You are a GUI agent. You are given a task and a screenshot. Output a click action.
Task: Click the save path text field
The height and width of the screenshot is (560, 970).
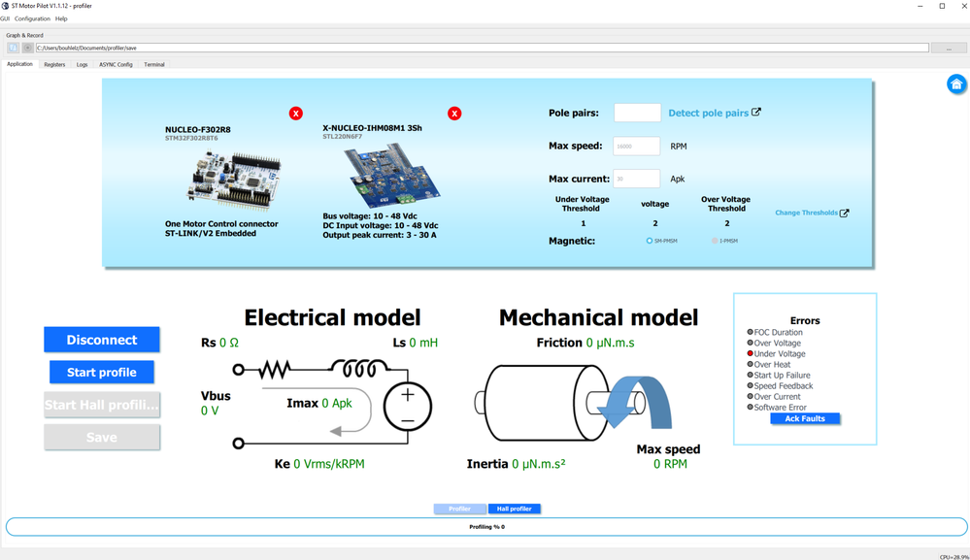(x=482, y=48)
